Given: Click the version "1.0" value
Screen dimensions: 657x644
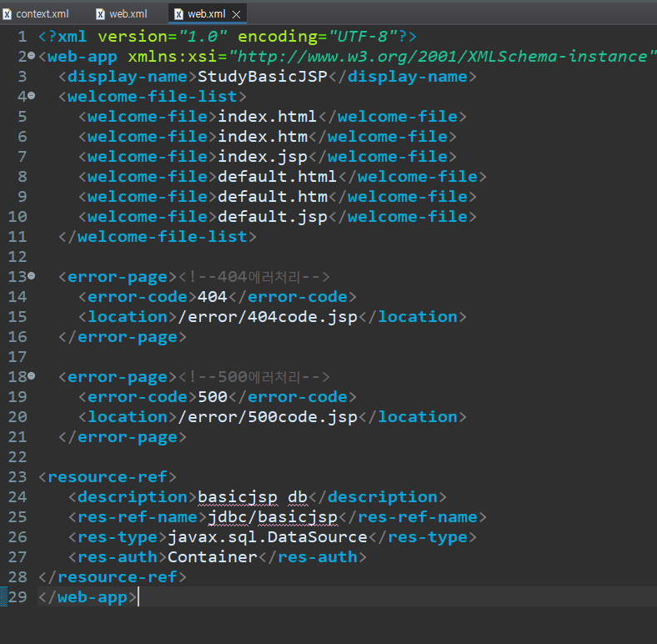Looking at the screenshot, I should pos(203,37).
